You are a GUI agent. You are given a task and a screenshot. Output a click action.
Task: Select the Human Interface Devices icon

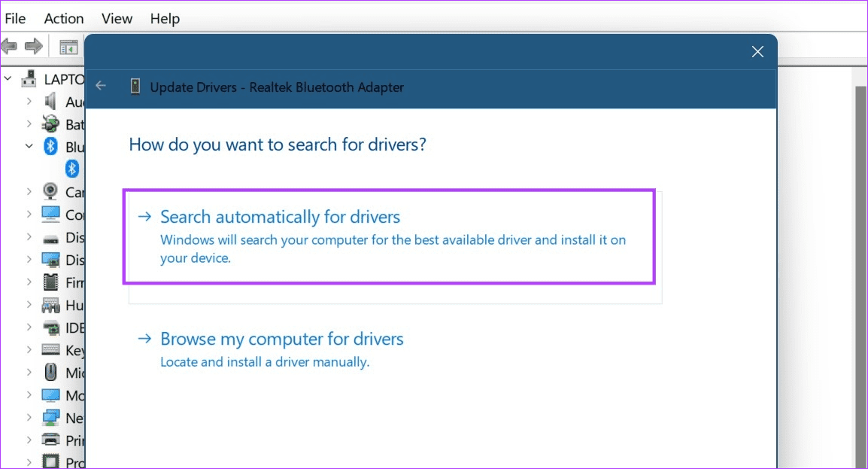[x=50, y=305]
